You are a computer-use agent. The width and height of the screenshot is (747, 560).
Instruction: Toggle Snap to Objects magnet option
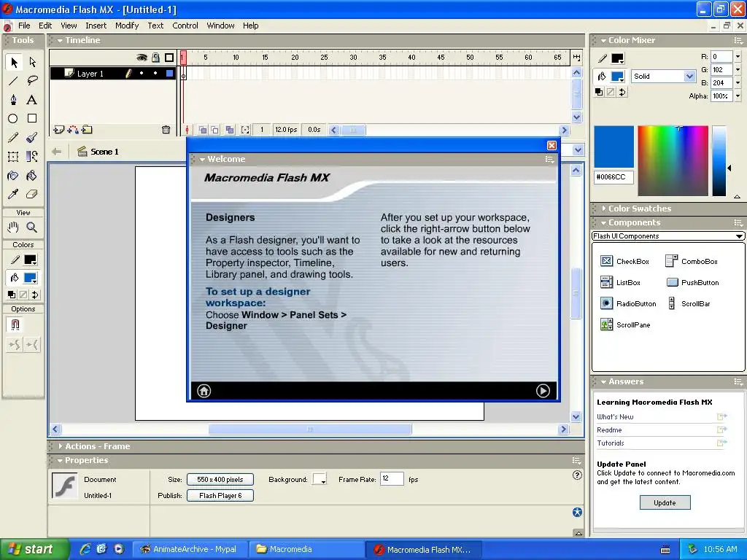tap(15, 324)
